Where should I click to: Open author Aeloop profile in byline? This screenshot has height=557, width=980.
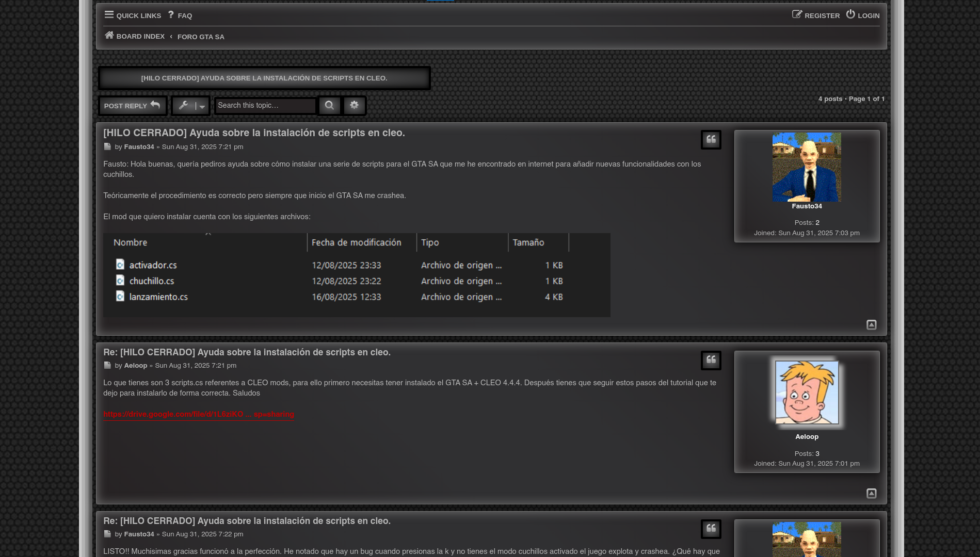click(135, 365)
